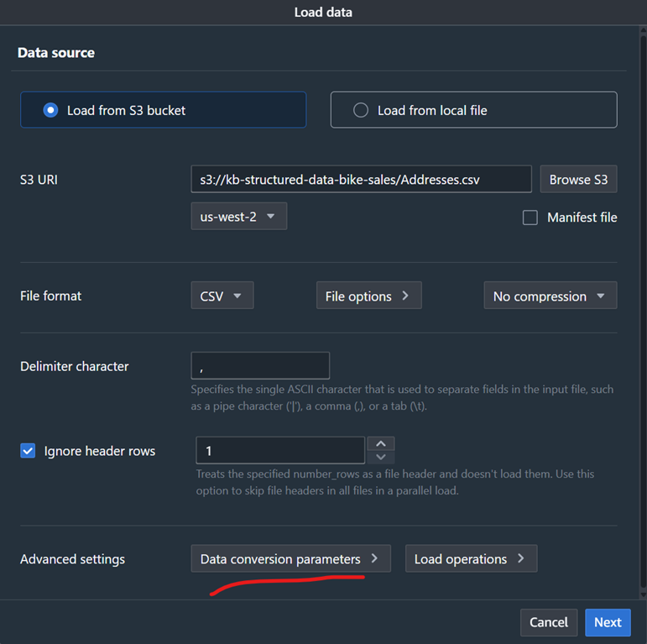Image resolution: width=647 pixels, height=644 pixels.
Task: Expand the File options panel
Action: click(368, 296)
